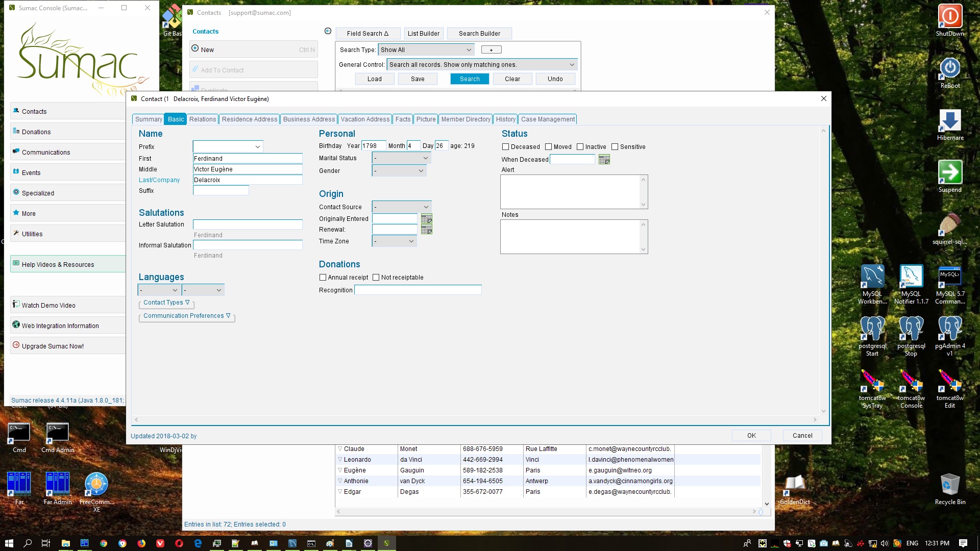Image resolution: width=980 pixels, height=551 pixels.
Task: Click Cancel in the contact dialog
Action: pos(802,435)
